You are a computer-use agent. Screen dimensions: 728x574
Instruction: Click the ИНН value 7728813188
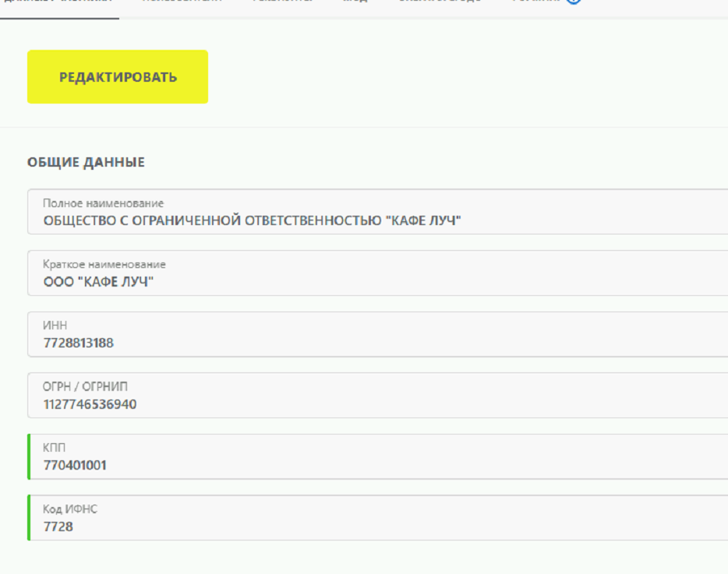pos(78,343)
